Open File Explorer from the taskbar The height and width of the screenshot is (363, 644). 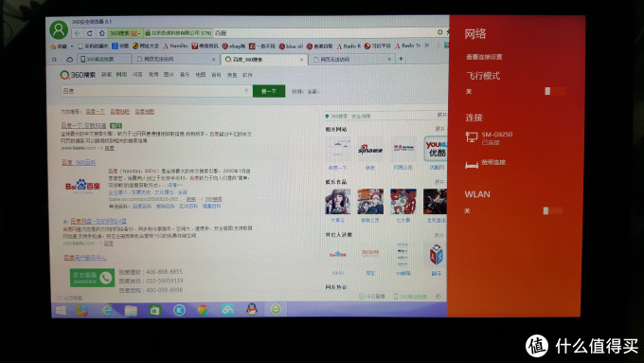[x=131, y=310]
